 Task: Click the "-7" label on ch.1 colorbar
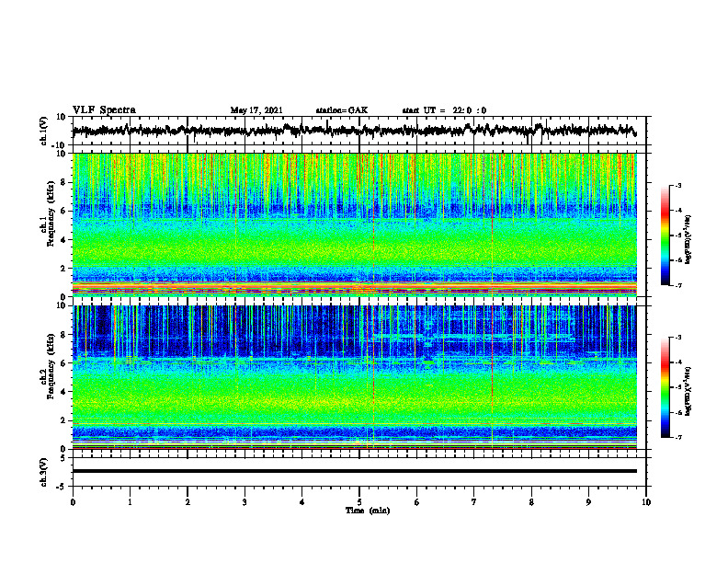pos(677,285)
